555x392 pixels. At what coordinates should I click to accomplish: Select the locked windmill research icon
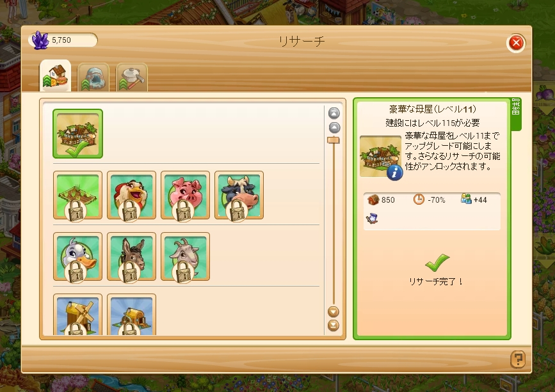[78, 315]
